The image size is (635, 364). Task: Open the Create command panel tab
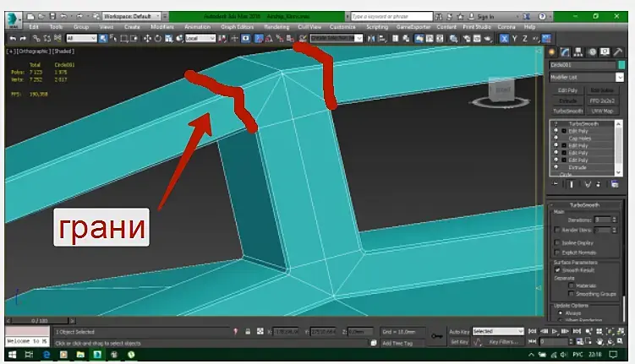(x=551, y=52)
